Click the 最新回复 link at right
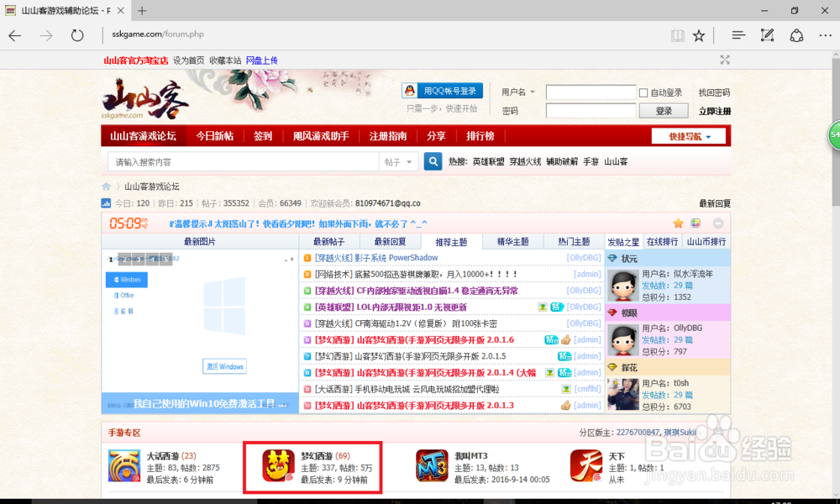This screenshot has width=840, height=504. click(x=715, y=203)
